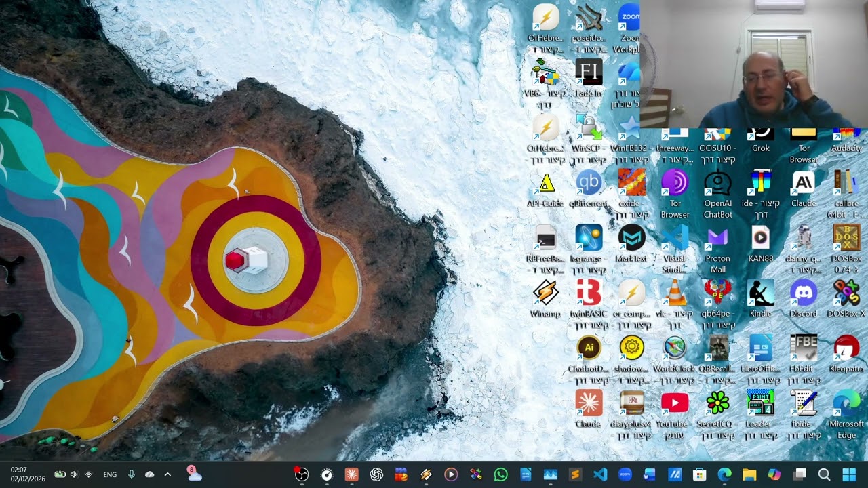Open the WinFBE32 star shortcut

(x=631, y=127)
